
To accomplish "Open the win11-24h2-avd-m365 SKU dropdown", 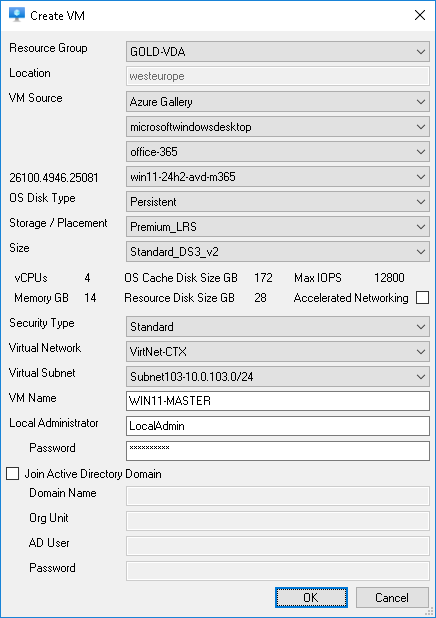I will pos(278,177).
